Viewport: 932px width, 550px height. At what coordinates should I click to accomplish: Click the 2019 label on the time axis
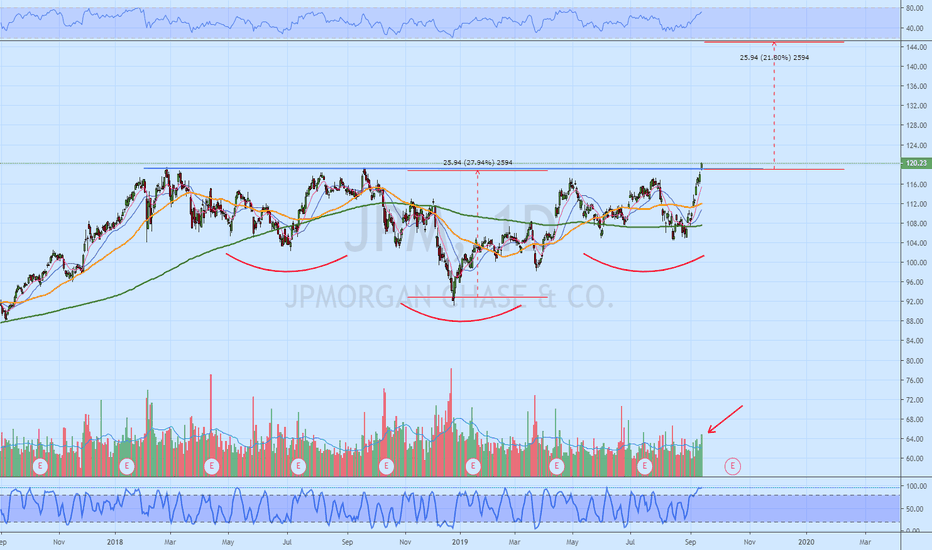(x=460, y=542)
